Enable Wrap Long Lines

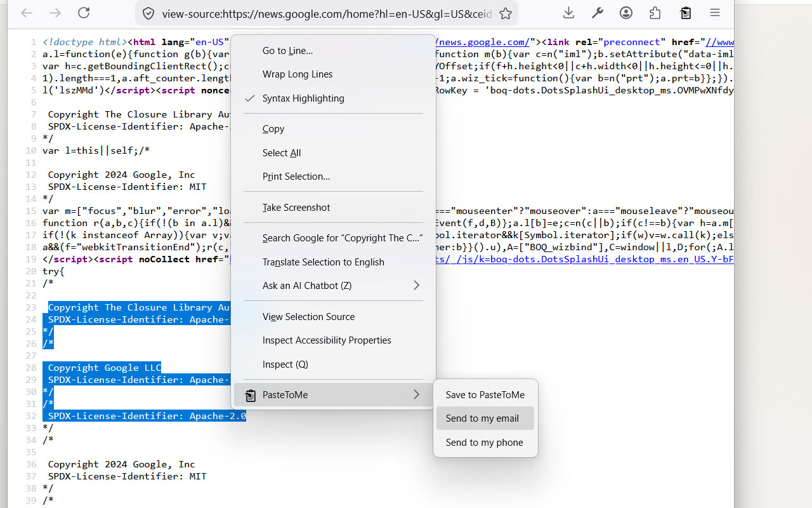[x=297, y=74]
